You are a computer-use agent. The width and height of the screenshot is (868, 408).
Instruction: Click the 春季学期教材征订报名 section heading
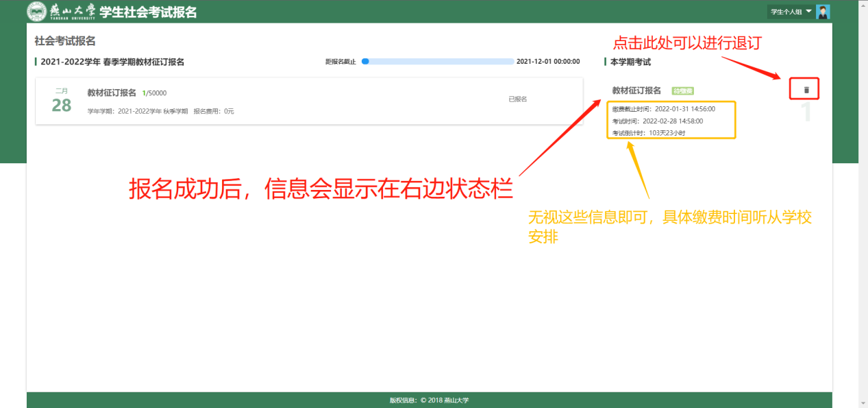pos(112,62)
